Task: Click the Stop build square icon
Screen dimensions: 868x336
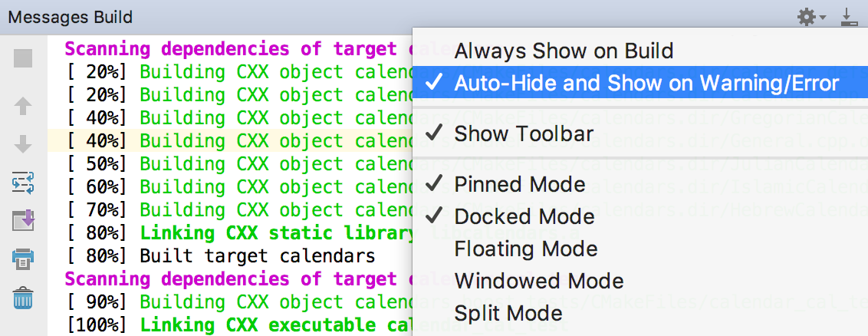Action: (x=24, y=58)
